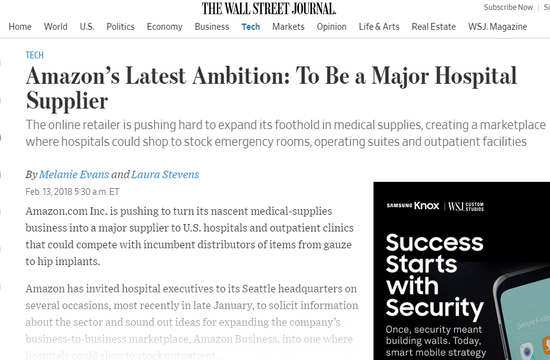The image size is (550, 360).
Task: Click the Amazon hospital supplier headline
Action: tap(271, 88)
